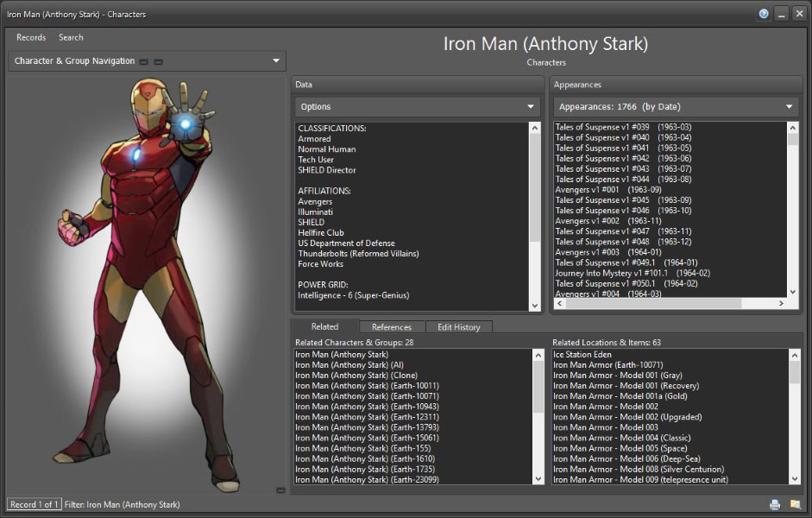
Task: Click down arrow of Related Locations scrollbar
Action: point(795,478)
